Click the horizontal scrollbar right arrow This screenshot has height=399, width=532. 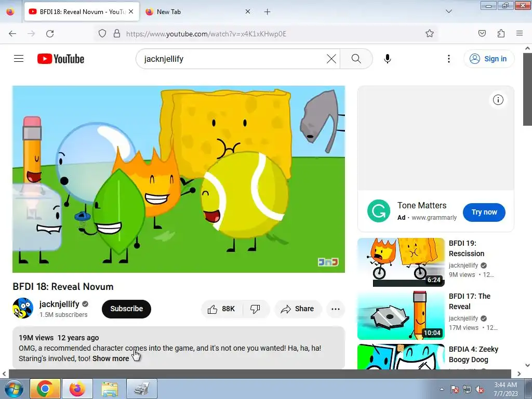coord(519,374)
